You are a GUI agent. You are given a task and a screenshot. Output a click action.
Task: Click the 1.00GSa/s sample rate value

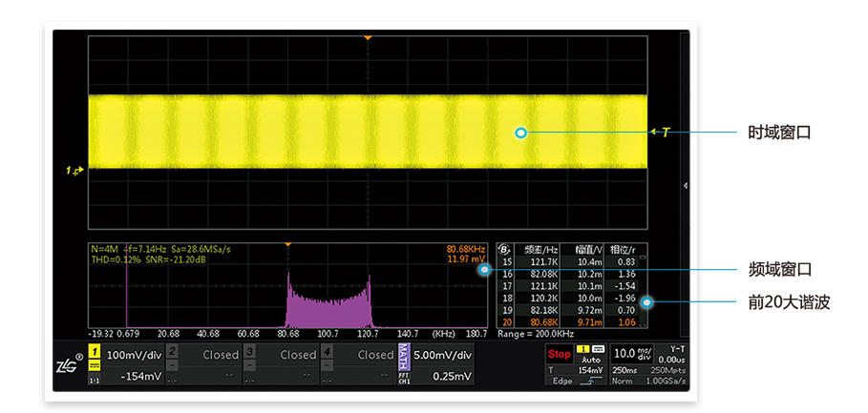(666, 381)
